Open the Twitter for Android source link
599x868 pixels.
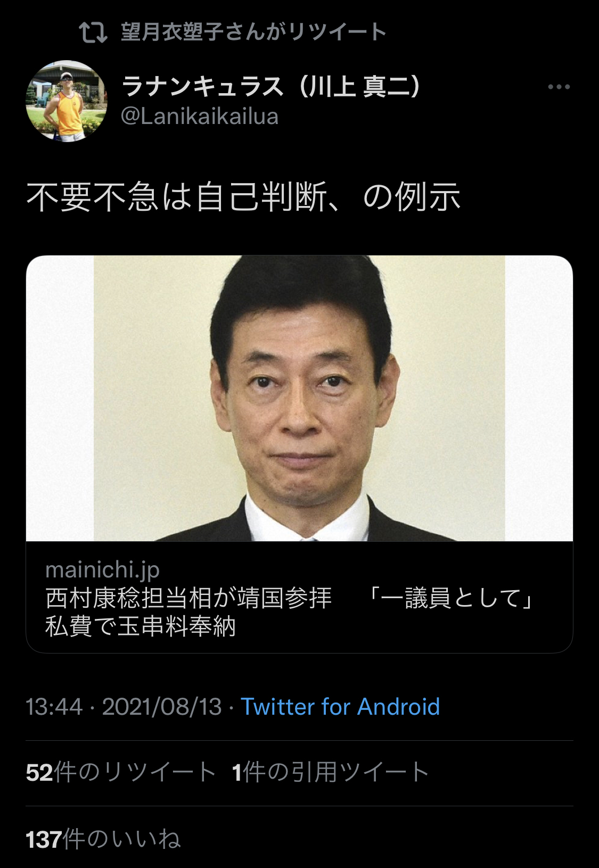(x=340, y=707)
